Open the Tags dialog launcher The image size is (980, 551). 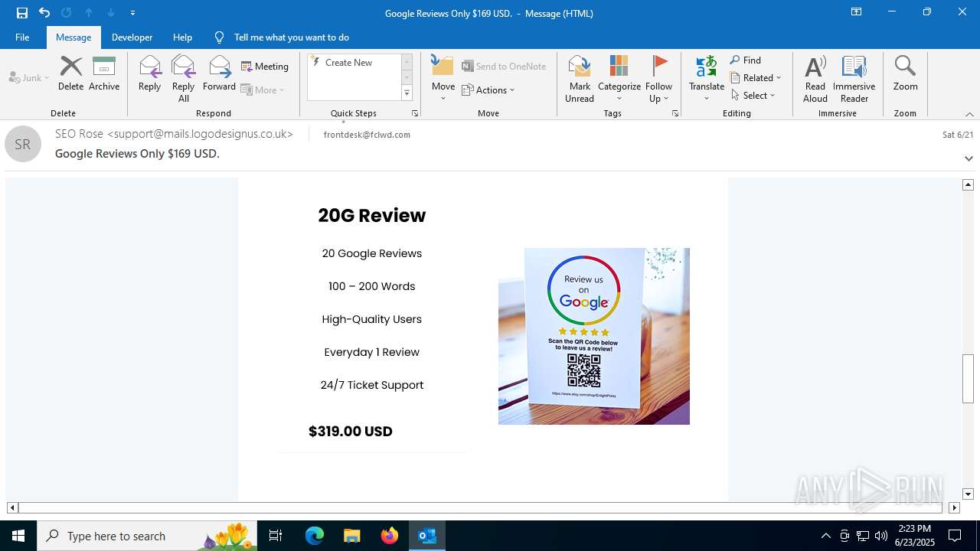pos(675,113)
